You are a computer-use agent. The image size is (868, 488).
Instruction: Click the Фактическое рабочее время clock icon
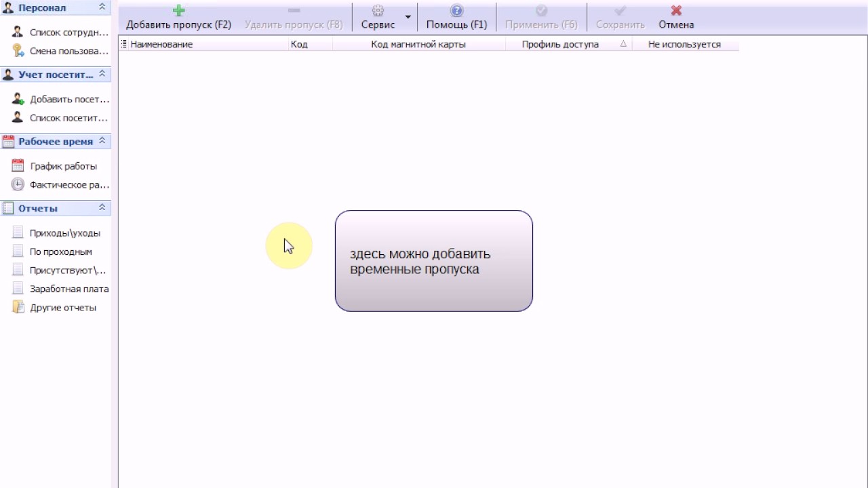point(18,184)
